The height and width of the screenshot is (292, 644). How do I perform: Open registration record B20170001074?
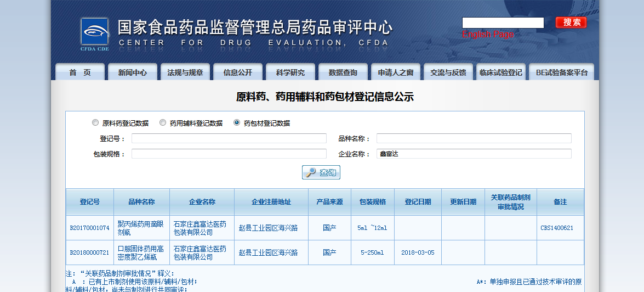(89, 228)
